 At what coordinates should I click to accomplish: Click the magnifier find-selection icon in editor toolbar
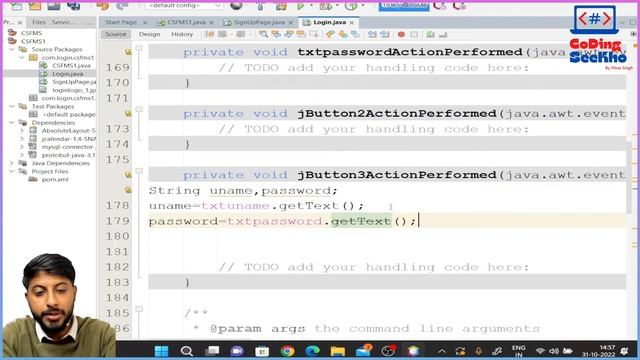coord(264,35)
